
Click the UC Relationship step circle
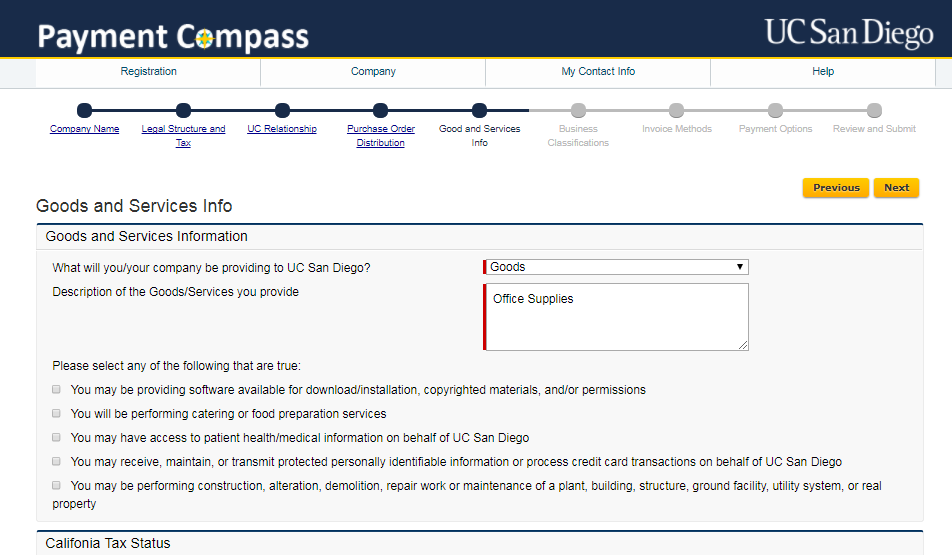pyautogui.click(x=282, y=111)
